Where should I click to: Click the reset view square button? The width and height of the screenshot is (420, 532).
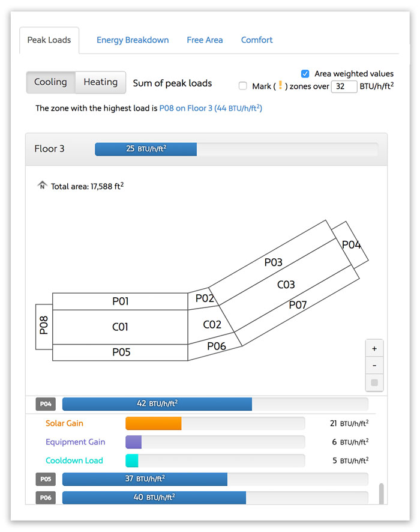pos(374,382)
